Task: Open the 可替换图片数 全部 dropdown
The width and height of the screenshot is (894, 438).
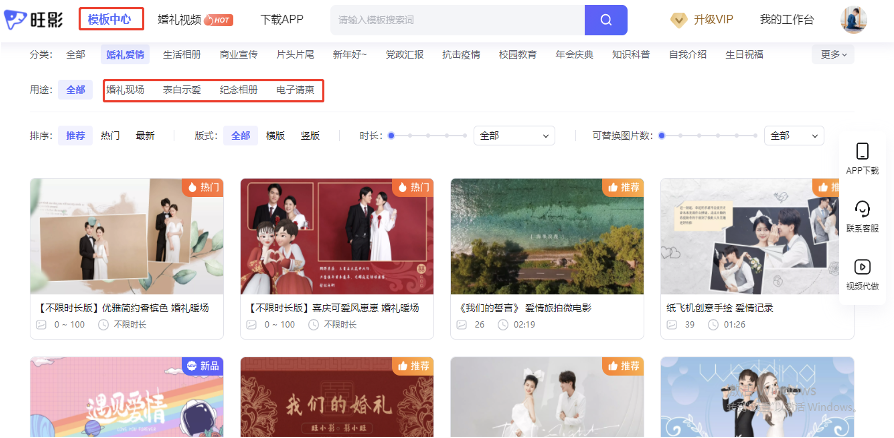Action: click(793, 136)
